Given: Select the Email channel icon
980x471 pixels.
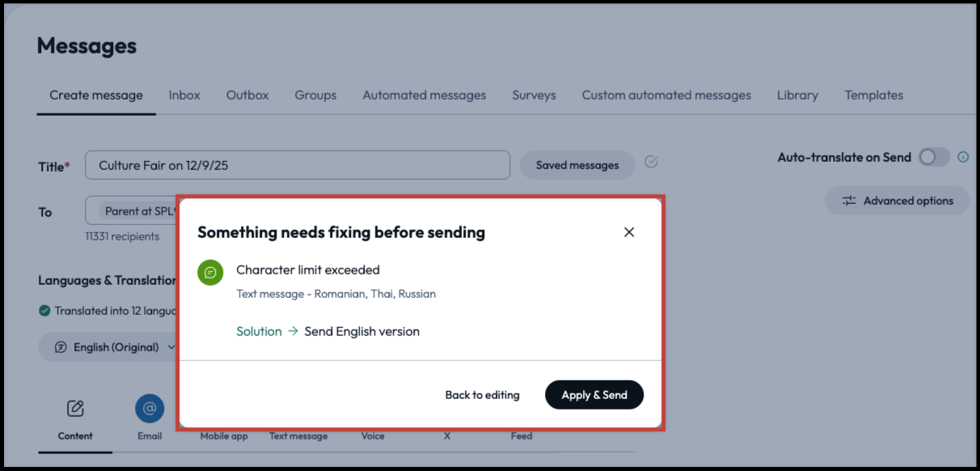Looking at the screenshot, I should (x=150, y=409).
